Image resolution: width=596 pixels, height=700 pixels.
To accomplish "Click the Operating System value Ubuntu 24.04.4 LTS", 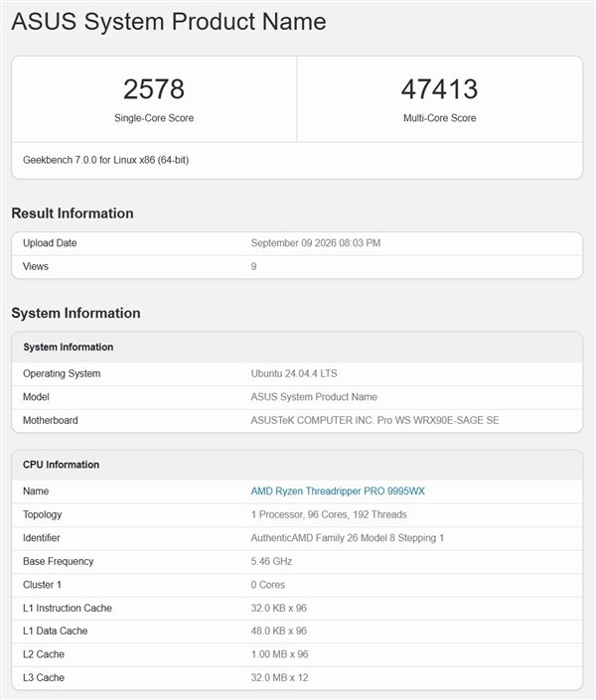I will [x=294, y=373].
